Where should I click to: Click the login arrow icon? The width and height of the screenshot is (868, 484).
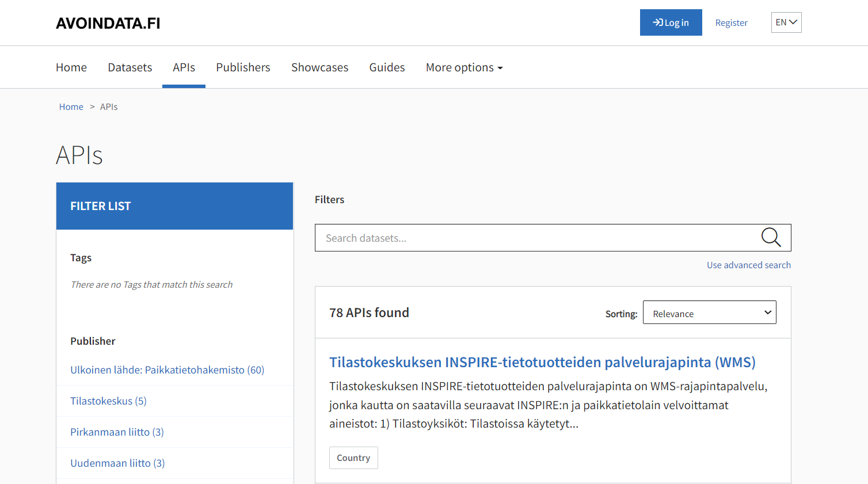click(x=656, y=22)
